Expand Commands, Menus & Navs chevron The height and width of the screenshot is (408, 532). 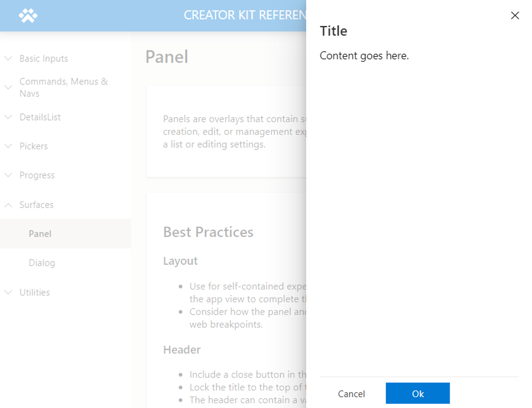click(8, 87)
